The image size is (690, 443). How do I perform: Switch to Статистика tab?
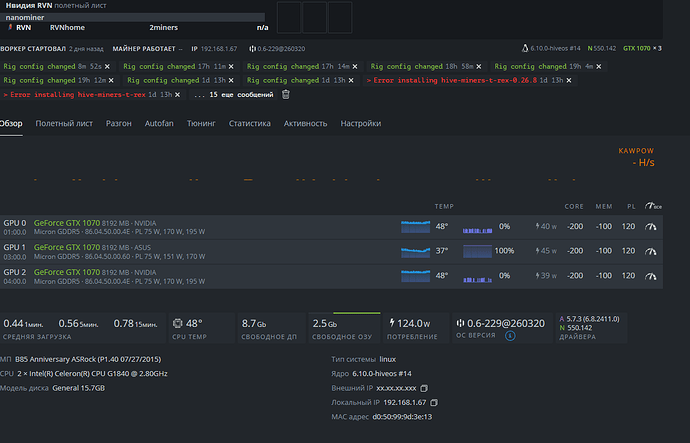point(250,124)
